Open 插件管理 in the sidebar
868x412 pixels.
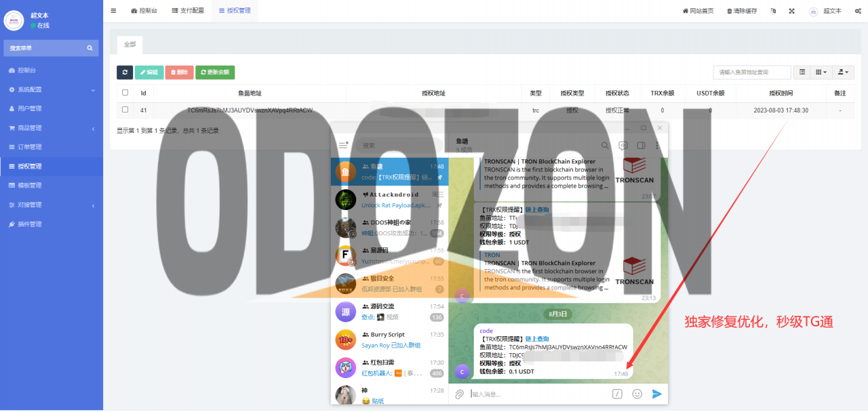[x=52, y=224]
